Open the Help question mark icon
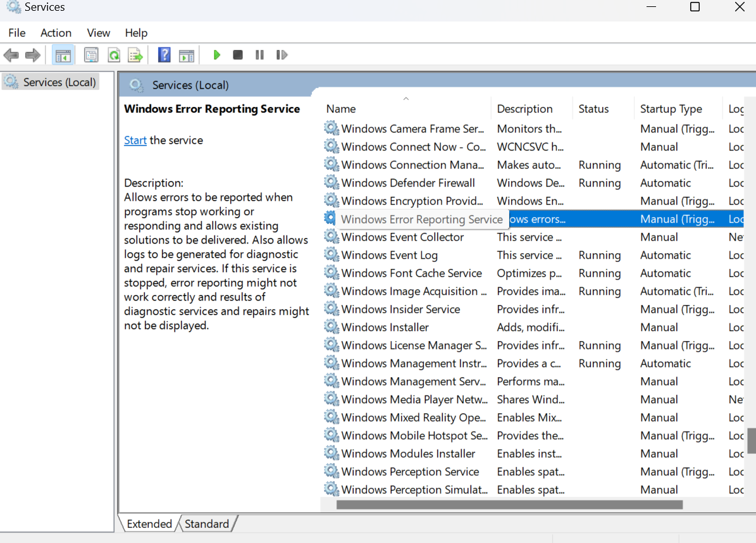756x543 pixels. [x=164, y=55]
